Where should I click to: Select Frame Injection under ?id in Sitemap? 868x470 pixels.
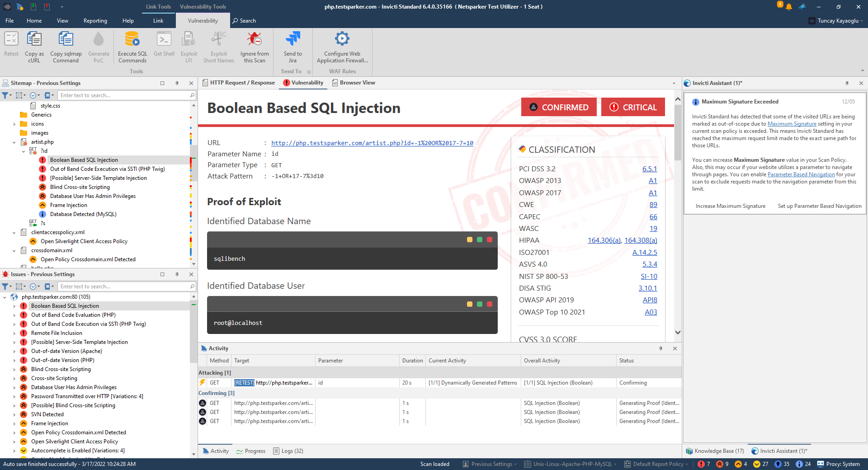[x=68, y=205]
